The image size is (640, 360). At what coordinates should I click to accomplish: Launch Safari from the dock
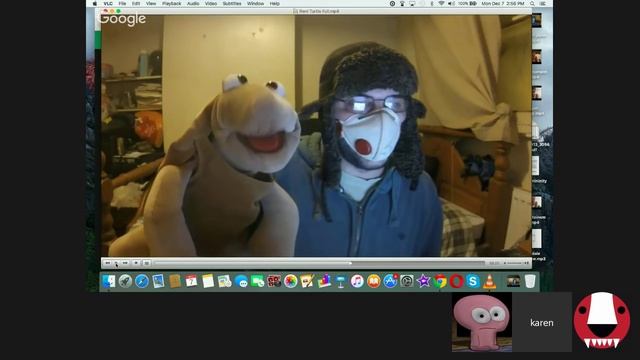click(142, 281)
